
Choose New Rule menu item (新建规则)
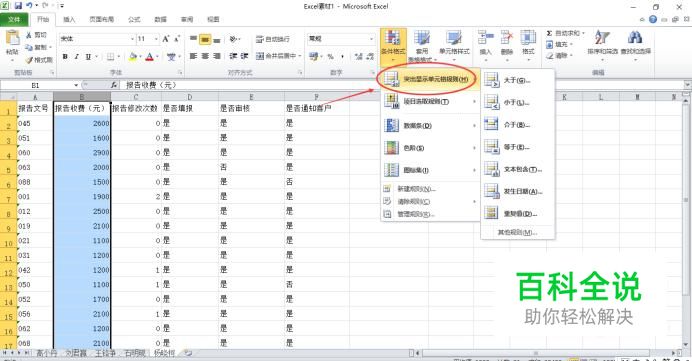click(x=430, y=189)
